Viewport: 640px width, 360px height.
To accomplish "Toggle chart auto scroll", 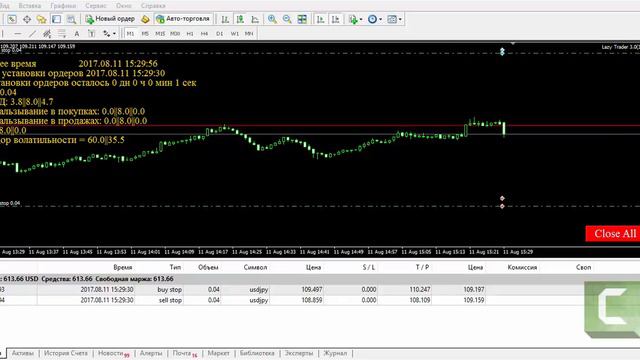I will coord(320,19).
